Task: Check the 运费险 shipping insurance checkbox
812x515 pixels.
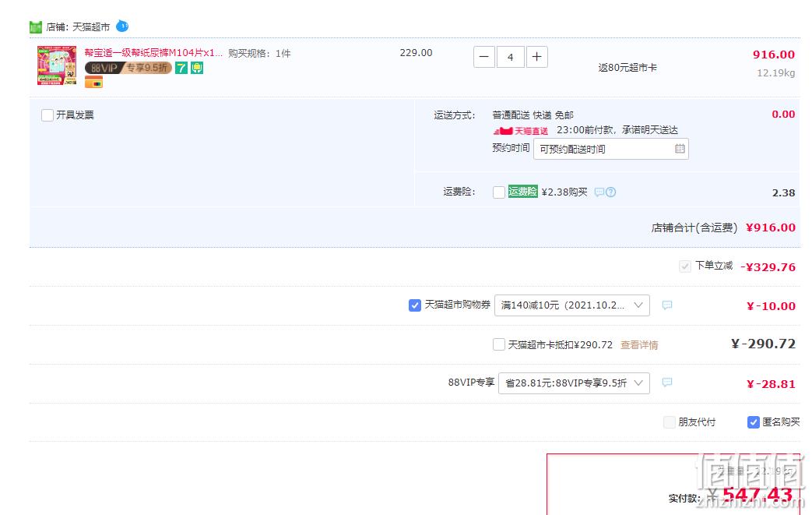Action: (x=499, y=192)
